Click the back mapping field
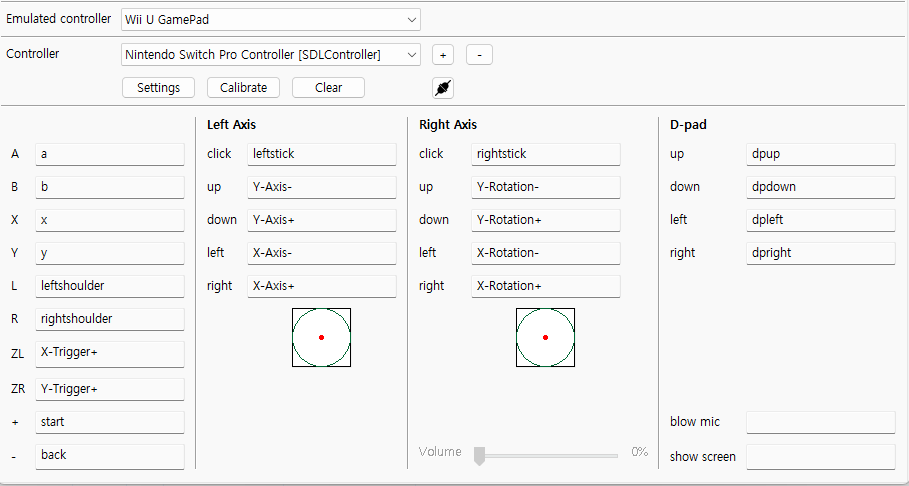 click(x=110, y=456)
